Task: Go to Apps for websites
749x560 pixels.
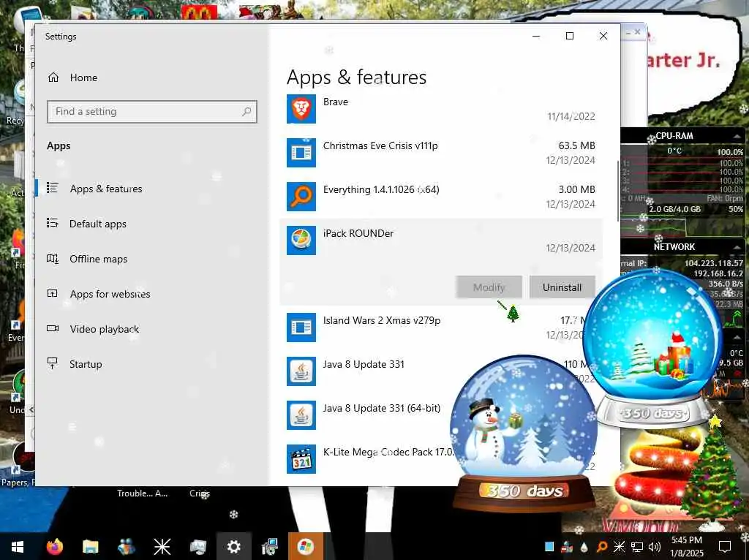Action: [110, 294]
